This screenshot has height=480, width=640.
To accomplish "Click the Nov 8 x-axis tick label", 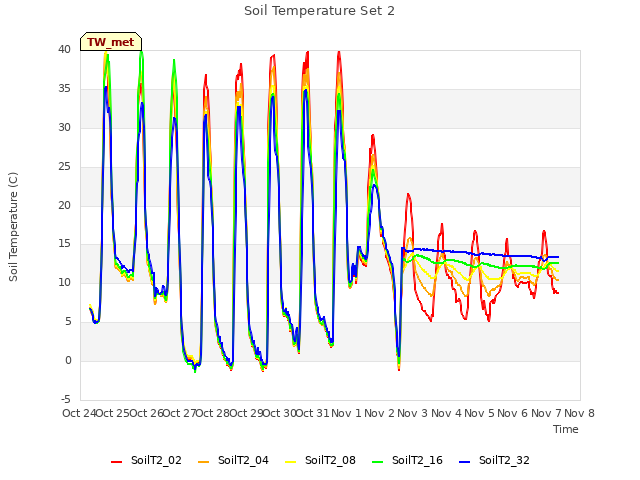I will coord(579,413).
